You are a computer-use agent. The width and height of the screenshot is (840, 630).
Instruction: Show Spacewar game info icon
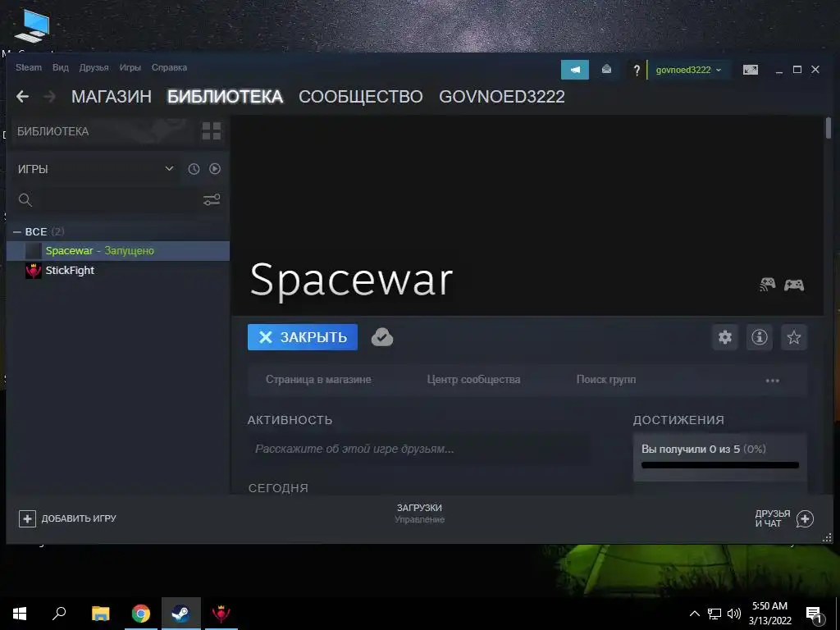[x=759, y=337]
